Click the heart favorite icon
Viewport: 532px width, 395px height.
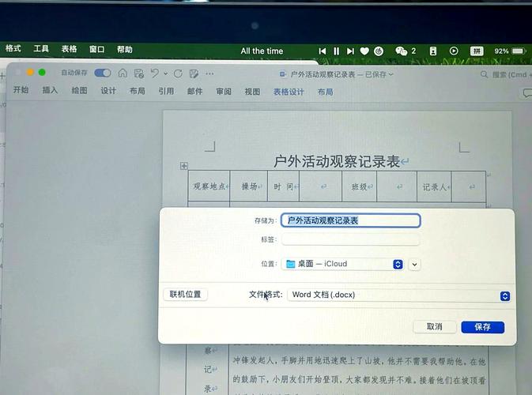point(364,51)
